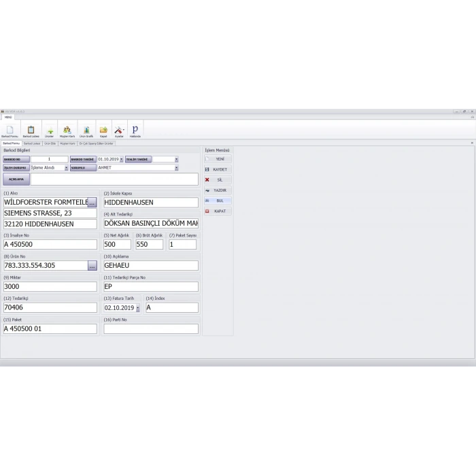The width and height of the screenshot is (476, 476).
Task: Click the TESLİM TARİHİ label button
Action: [138, 159]
